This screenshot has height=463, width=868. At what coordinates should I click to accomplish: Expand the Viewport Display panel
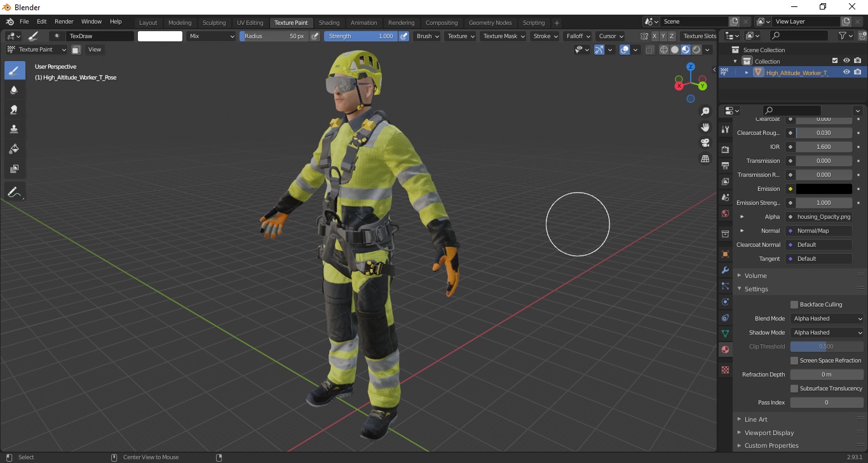click(769, 432)
